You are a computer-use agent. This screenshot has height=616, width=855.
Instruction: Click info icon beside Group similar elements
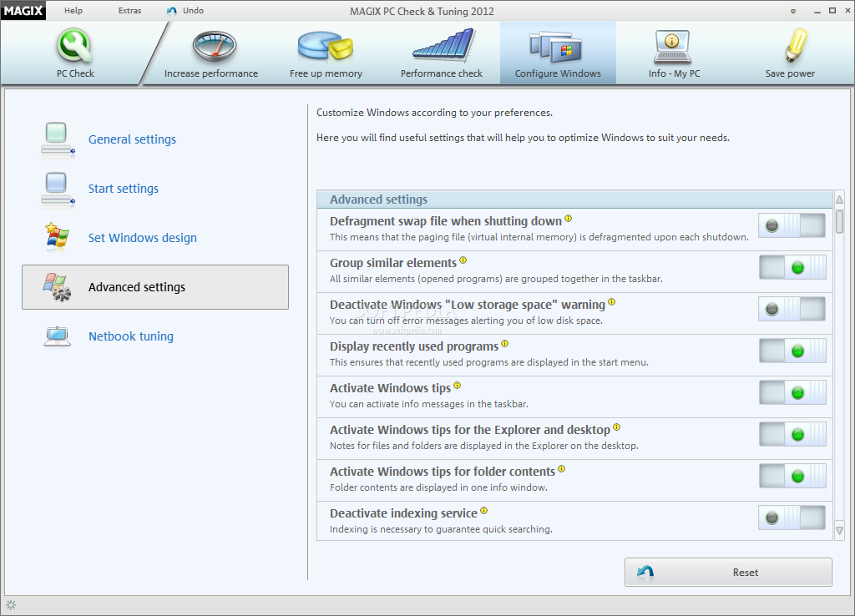463,260
